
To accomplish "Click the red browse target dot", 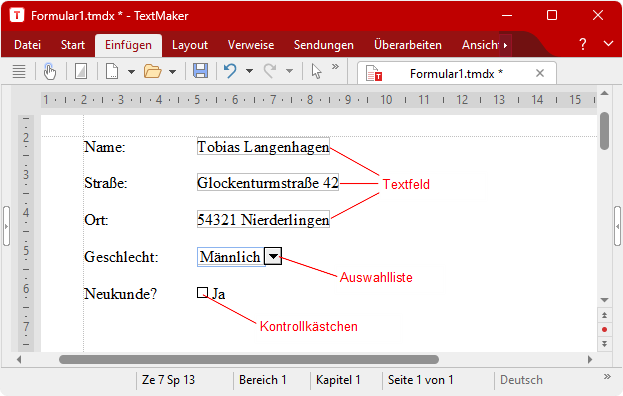I will [604, 329].
